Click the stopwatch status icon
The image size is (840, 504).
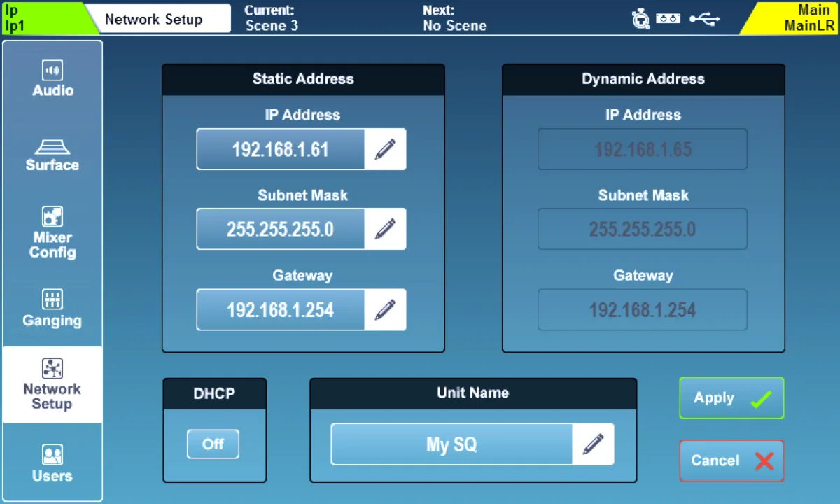pos(640,20)
